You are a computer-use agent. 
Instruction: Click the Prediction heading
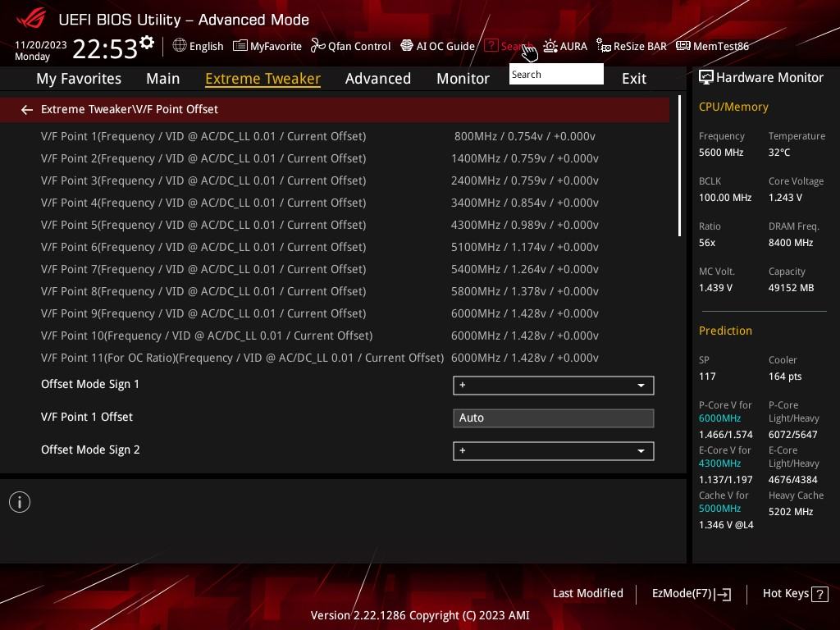coord(725,331)
